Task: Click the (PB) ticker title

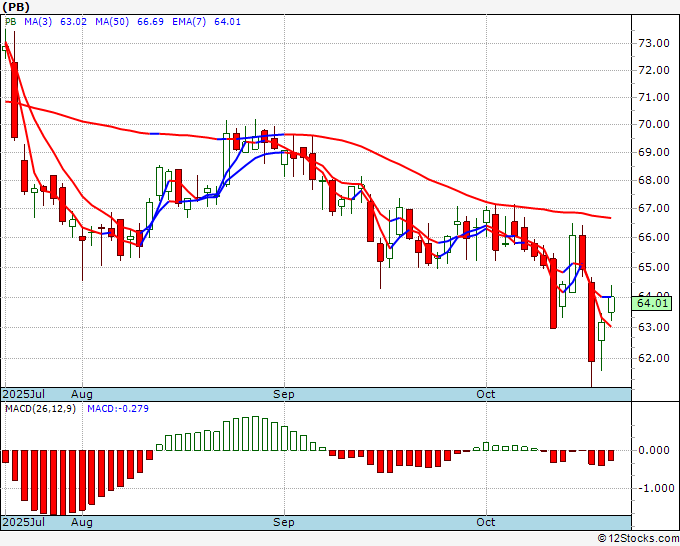Action: [16, 7]
